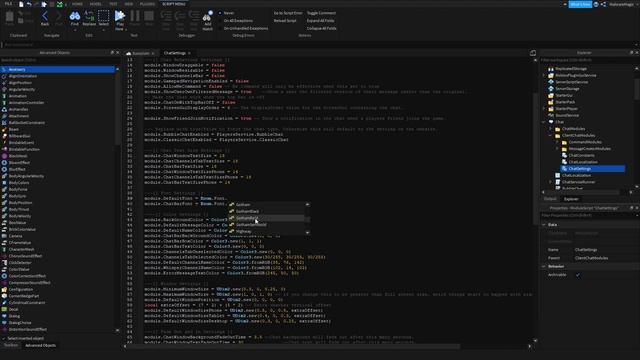Open the FILE menu

pos(8,4)
